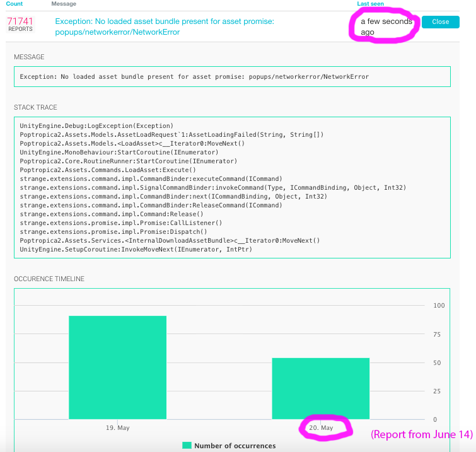Image resolution: width=476 pixels, height=452 pixels.
Task: Click the 20. May axis label
Action: tap(321, 427)
